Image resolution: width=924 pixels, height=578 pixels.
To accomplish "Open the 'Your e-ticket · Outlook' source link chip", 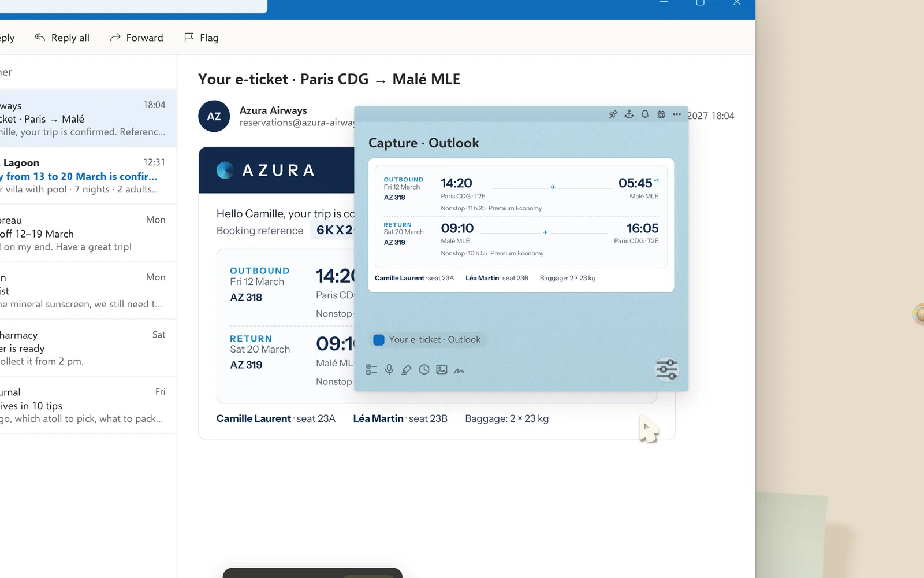I will pyautogui.click(x=427, y=340).
